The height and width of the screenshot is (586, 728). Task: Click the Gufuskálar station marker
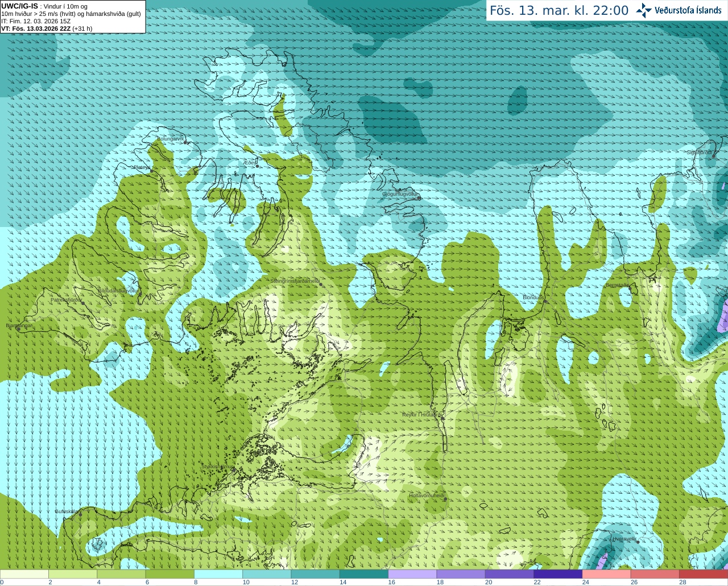pos(80,514)
